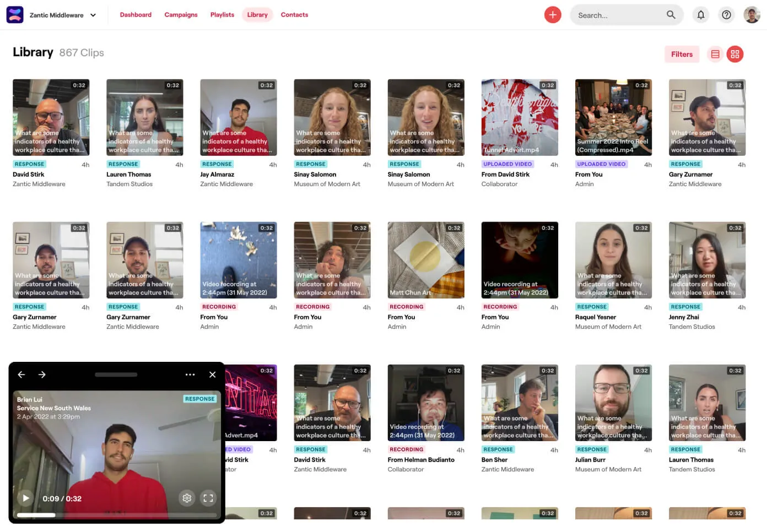Viewport: 767px width, 532px height.
Task: Click 'Ben Sher' name text
Action: 494,460
